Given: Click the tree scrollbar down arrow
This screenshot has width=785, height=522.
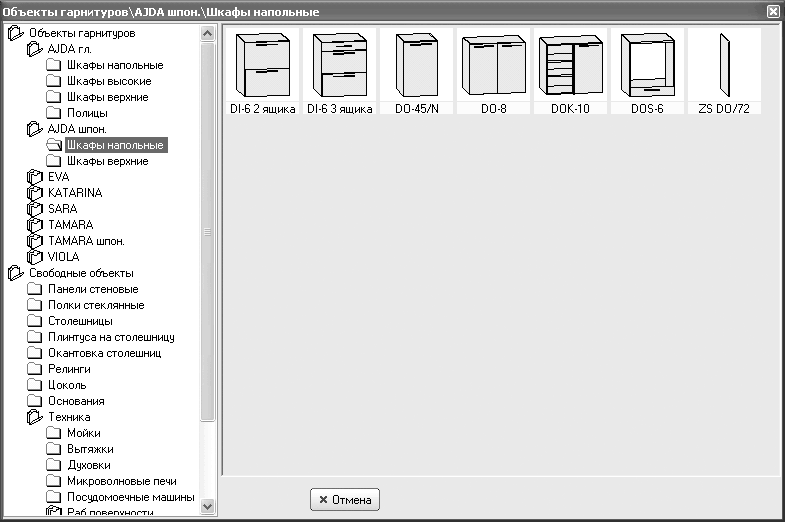Looking at the screenshot, I should (x=207, y=506).
